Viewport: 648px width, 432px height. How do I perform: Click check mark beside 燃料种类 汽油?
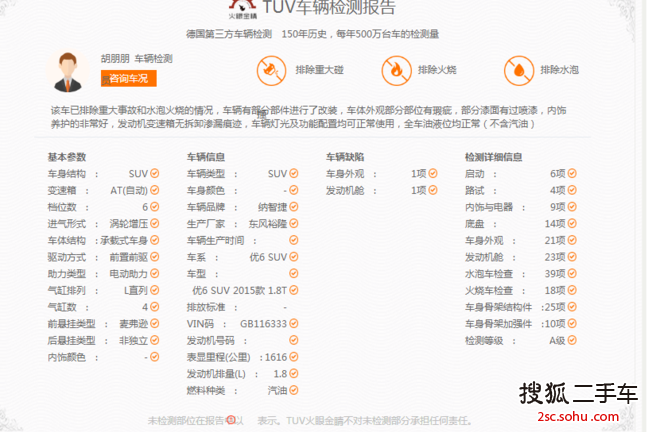pyautogui.click(x=294, y=390)
